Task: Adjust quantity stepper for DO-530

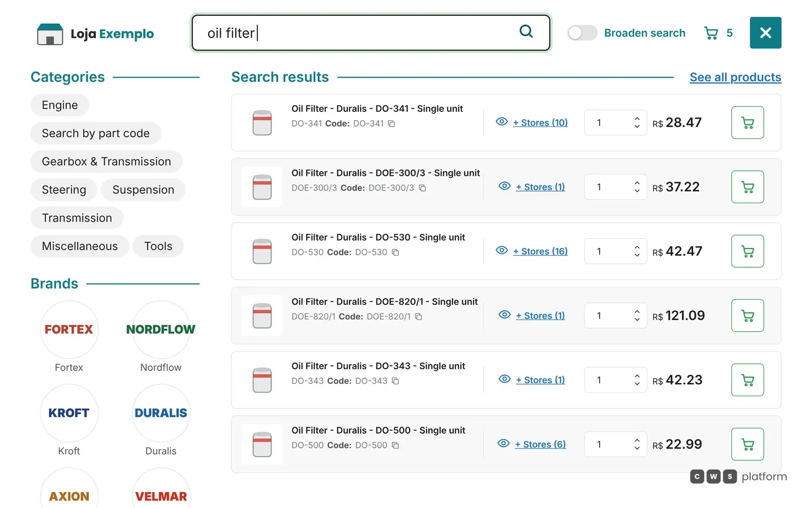Action: 637,251
